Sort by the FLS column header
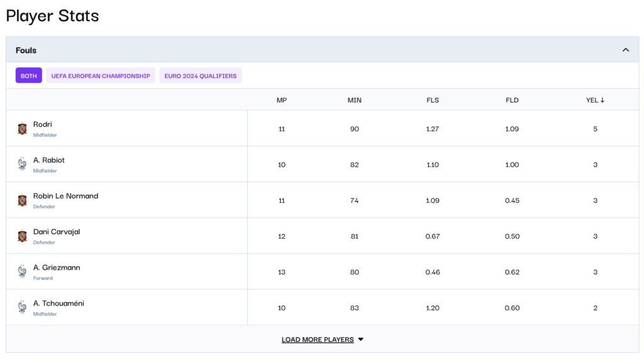This screenshot has height=359, width=644. coord(433,100)
